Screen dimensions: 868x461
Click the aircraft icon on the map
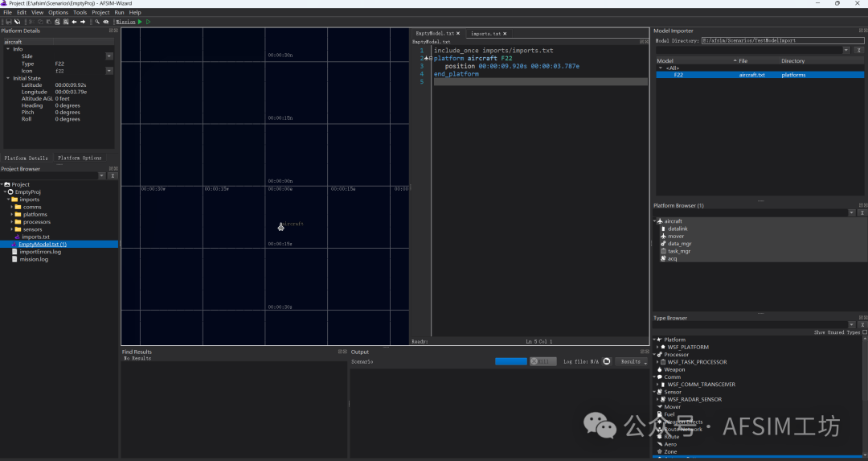point(281,226)
